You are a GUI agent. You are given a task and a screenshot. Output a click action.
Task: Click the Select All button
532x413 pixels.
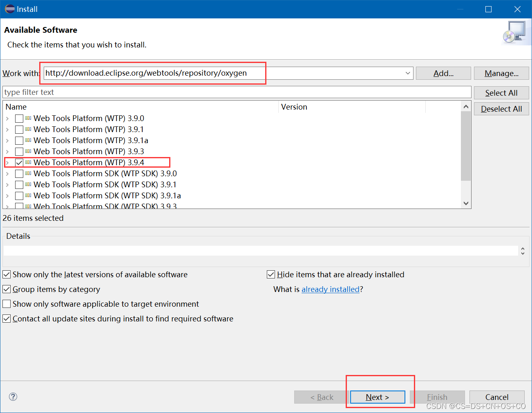pos(501,93)
